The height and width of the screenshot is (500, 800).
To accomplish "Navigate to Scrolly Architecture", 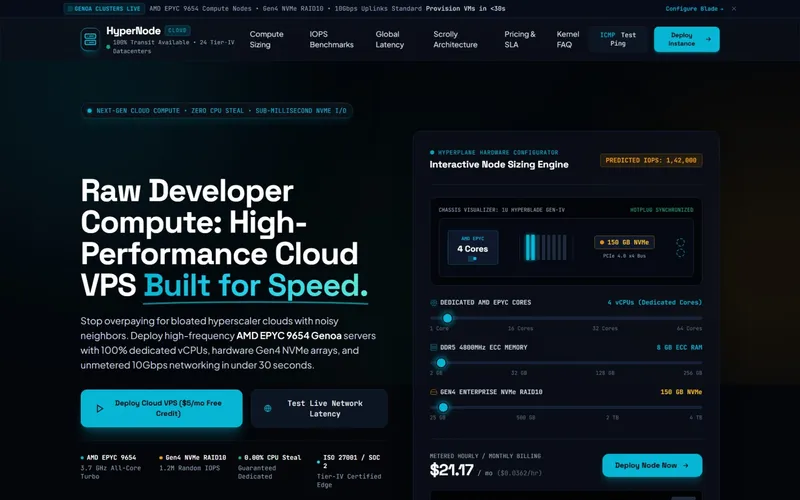I will click(455, 39).
